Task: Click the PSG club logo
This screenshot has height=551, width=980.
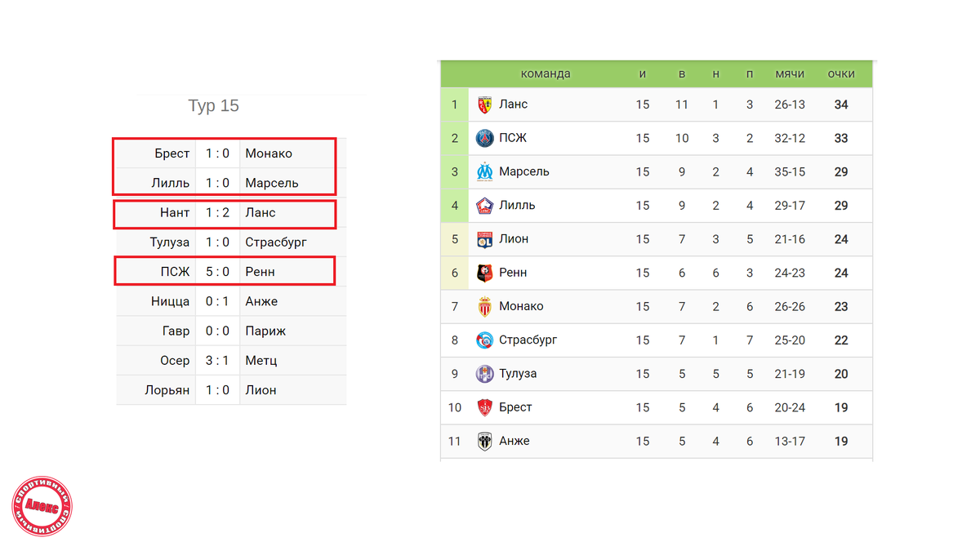Action: tap(485, 138)
